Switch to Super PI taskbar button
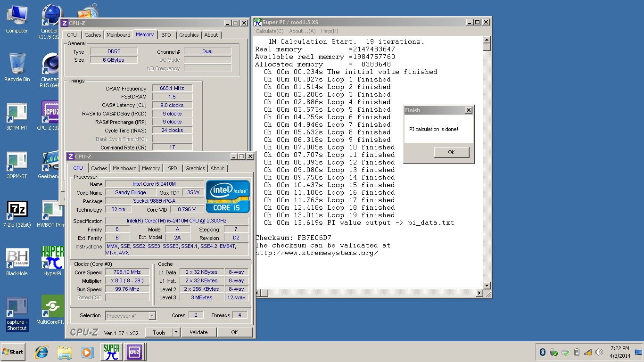This screenshot has width=644, height=362. (x=112, y=352)
